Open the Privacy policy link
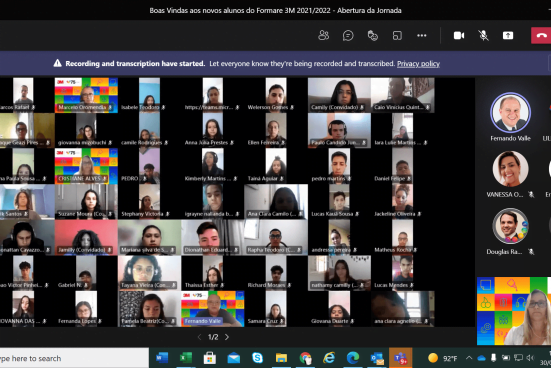The image size is (551, 368). pyautogui.click(x=418, y=64)
